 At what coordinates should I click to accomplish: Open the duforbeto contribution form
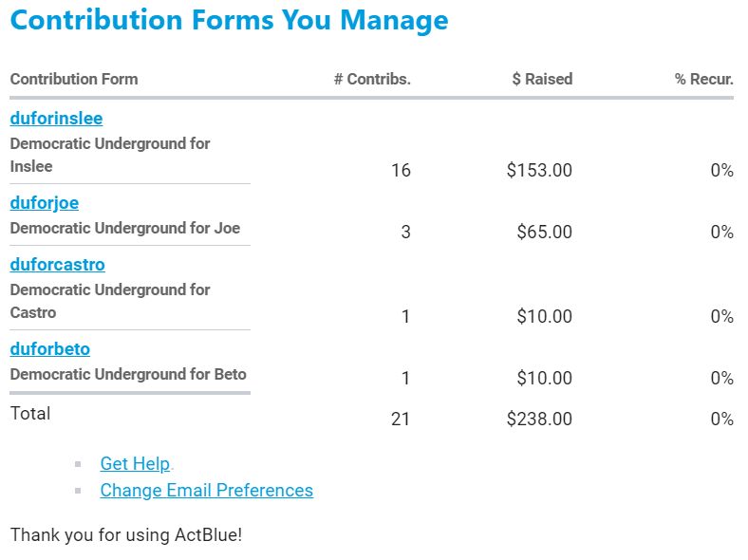(49, 349)
